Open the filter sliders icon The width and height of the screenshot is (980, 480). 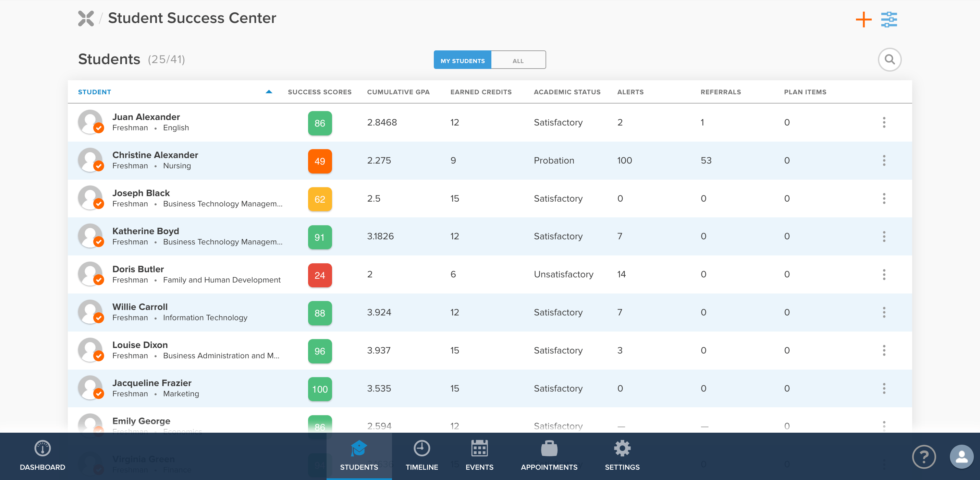click(x=889, y=20)
